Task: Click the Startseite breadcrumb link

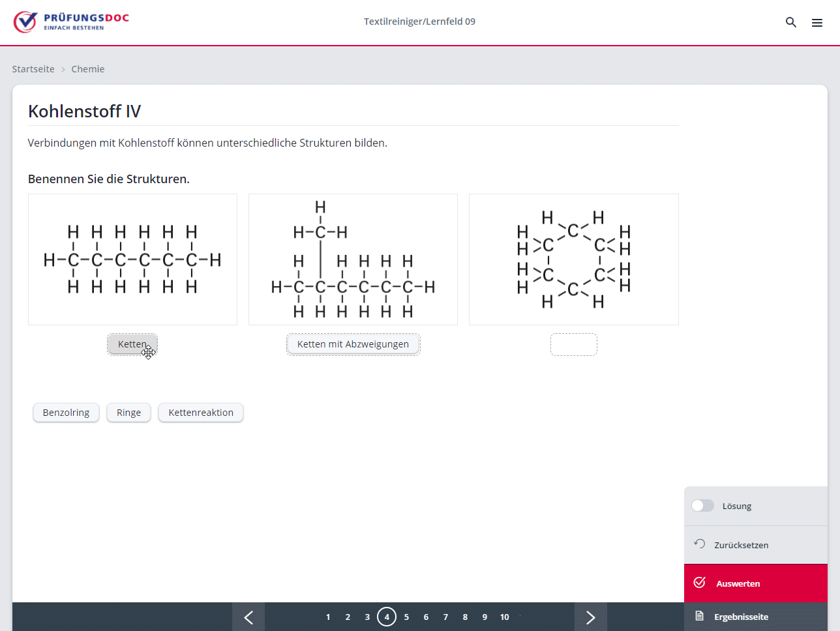Action: click(33, 69)
